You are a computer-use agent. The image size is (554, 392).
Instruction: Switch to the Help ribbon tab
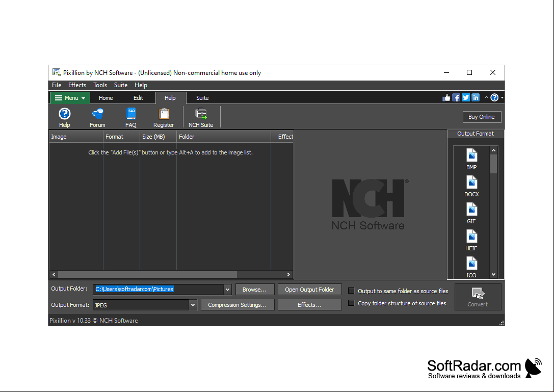pos(170,98)
